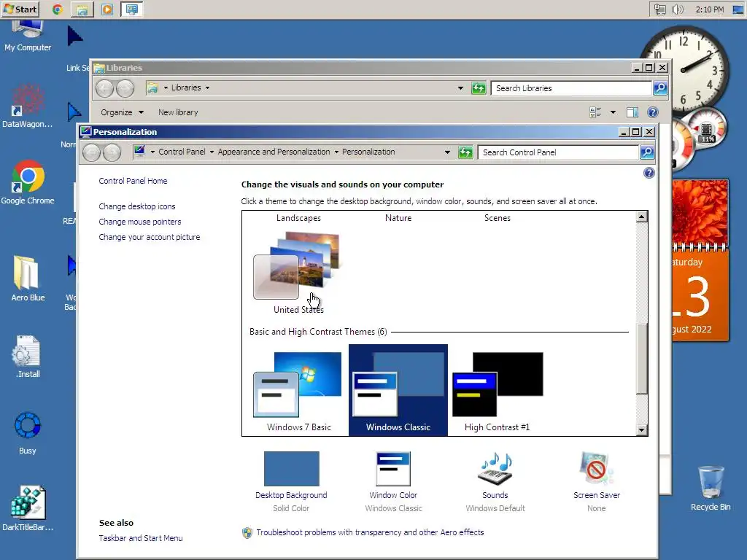This screenshot has width=747, height=560.
Task: Expand the Control Panel breadcrumb arrow
Action: 212,152
